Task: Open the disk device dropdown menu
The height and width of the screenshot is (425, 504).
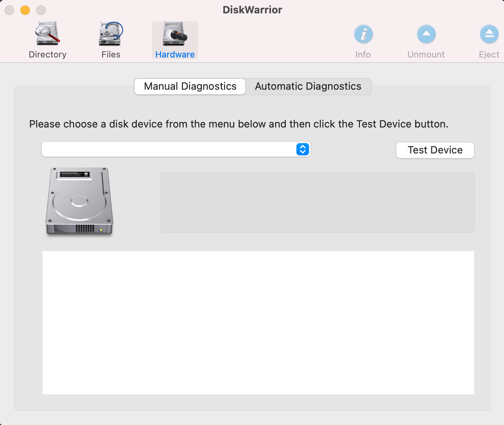Action: click(x=176, y=149)
